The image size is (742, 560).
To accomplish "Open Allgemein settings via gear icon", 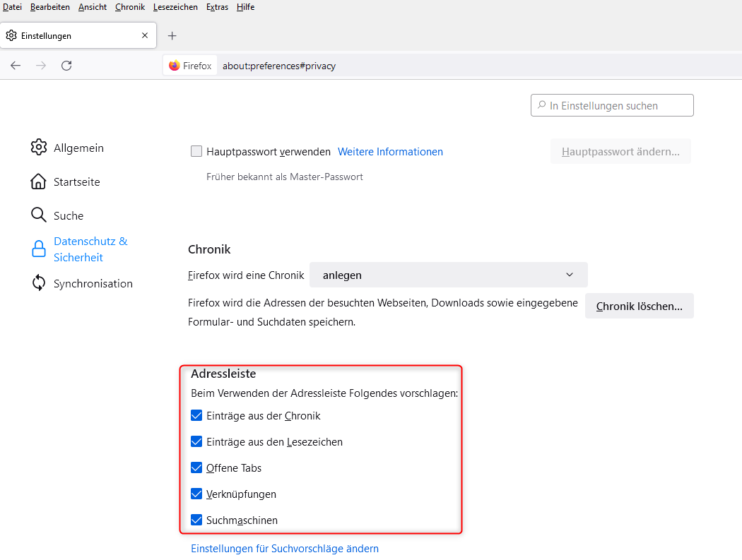I will [38, 148].
